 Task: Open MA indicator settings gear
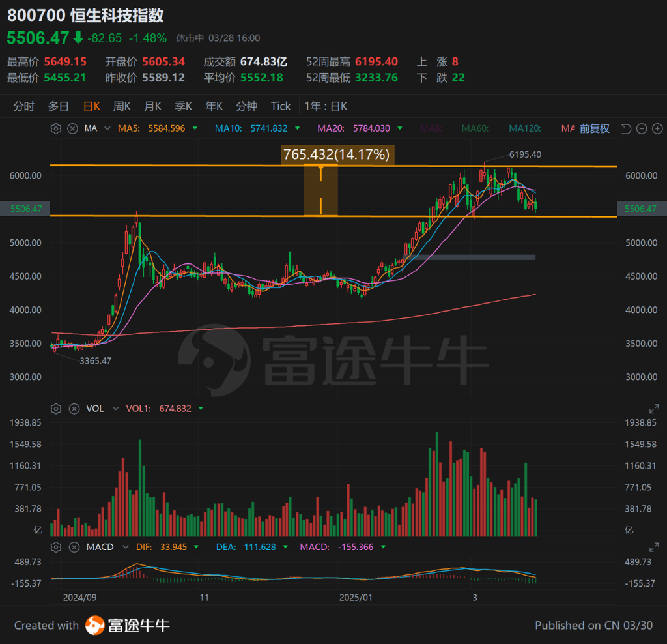(56, 128)
